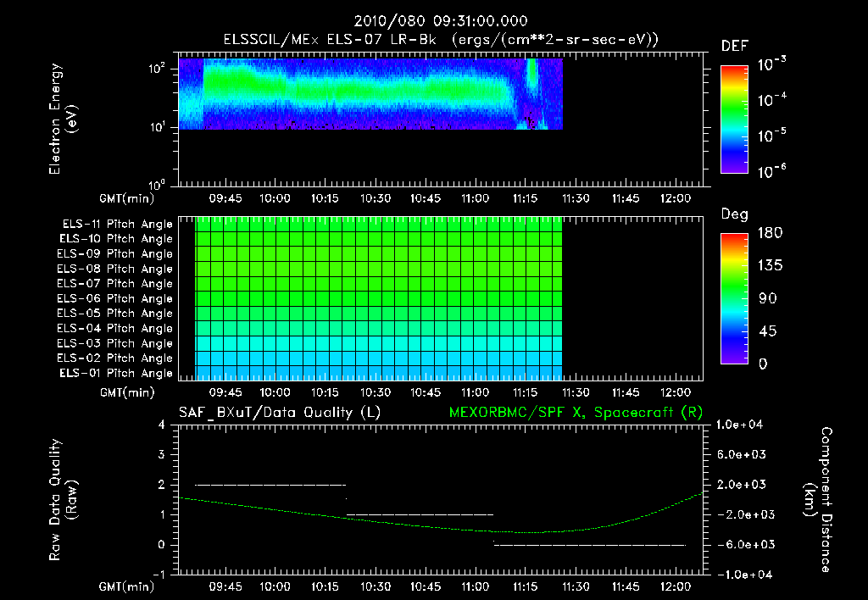Image resolution: width=868 pixels, height=600 pixels.
Task: Click the 10:00 tick under the data quality plot
Action: (275, 586)
